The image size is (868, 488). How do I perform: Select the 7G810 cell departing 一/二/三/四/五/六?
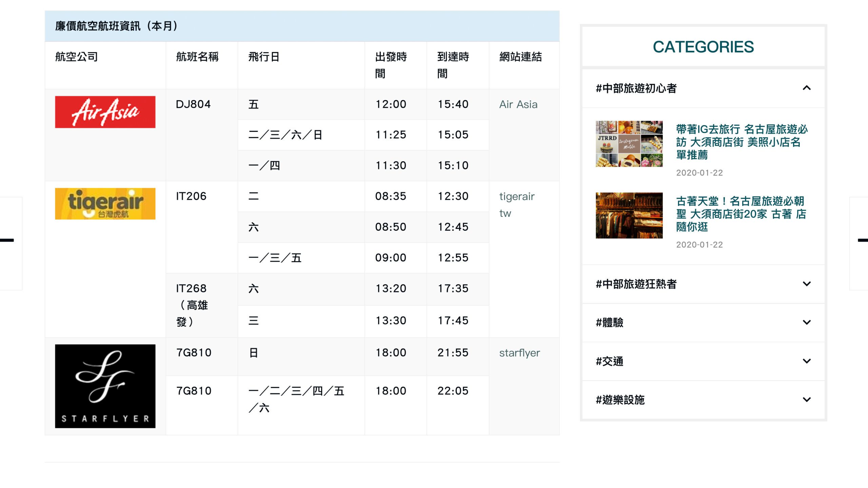(202, 405)
